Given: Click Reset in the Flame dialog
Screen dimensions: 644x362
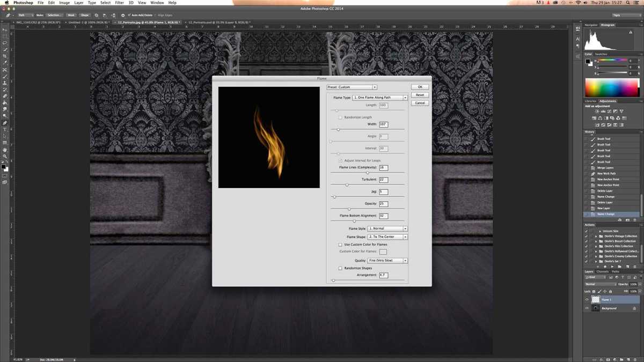Looking at the screenshot, I should point(420,95).
